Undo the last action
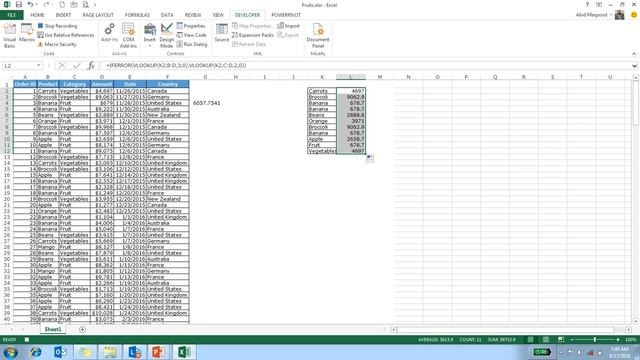This screenshot has height=360, width=640. pos(30,4)
